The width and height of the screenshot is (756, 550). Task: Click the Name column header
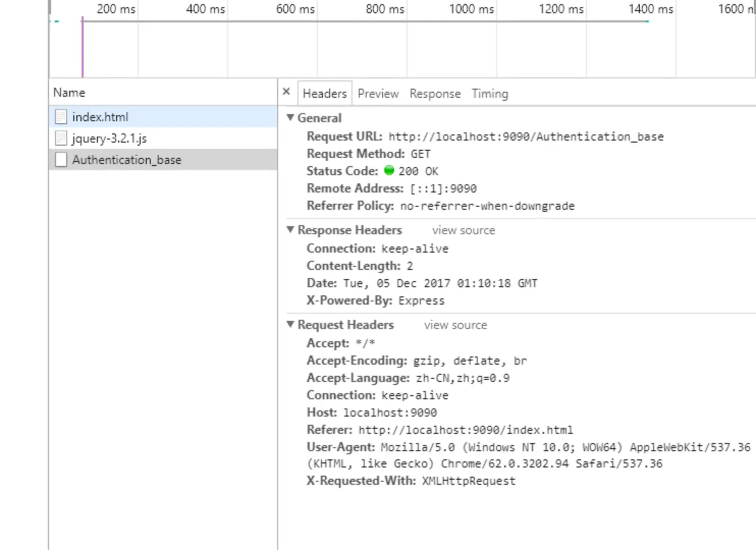pos(163,93)
